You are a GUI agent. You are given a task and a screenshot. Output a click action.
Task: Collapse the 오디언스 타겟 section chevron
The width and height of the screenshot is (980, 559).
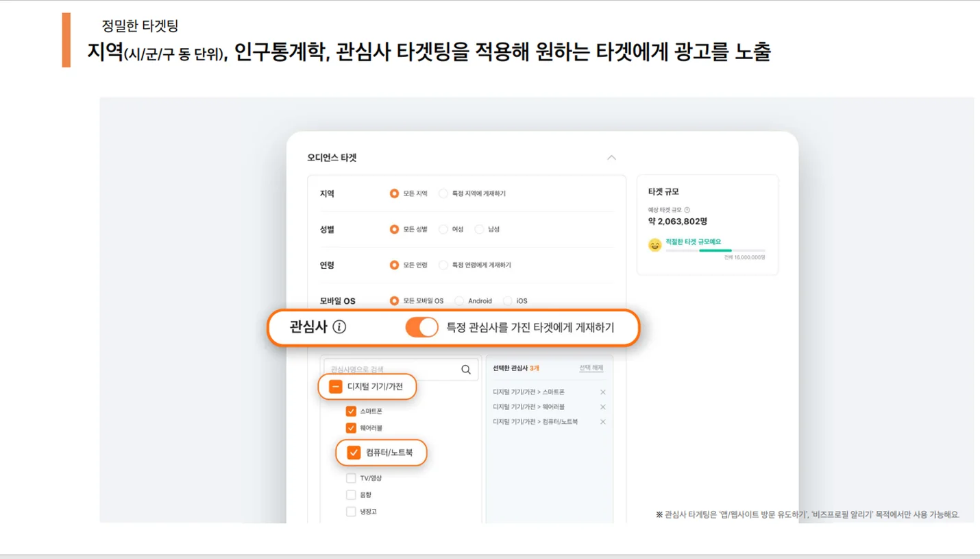pos(611,158)
